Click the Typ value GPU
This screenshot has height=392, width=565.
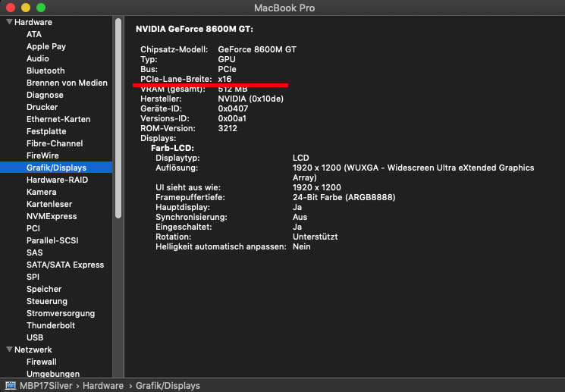pyautogui.click(x=227, y=59)
